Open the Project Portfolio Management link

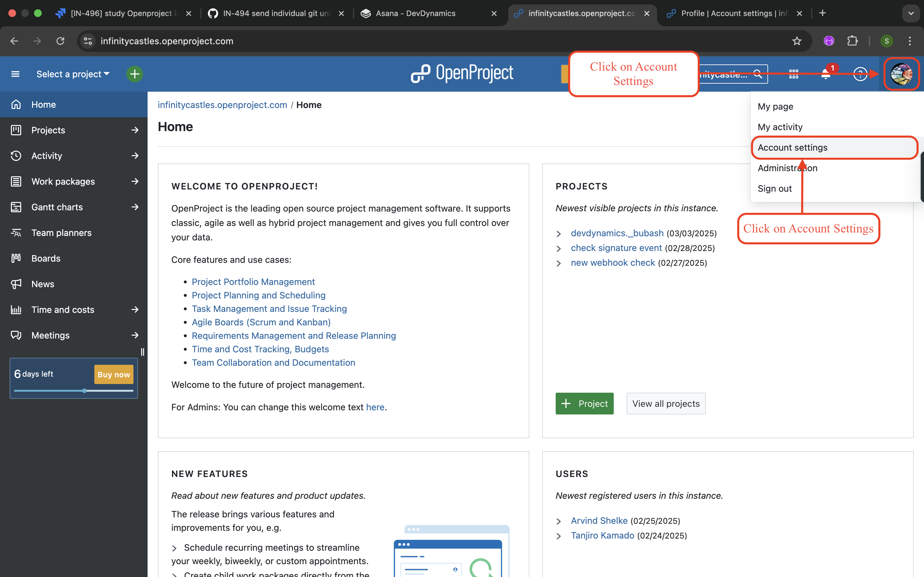pos(253,282)
